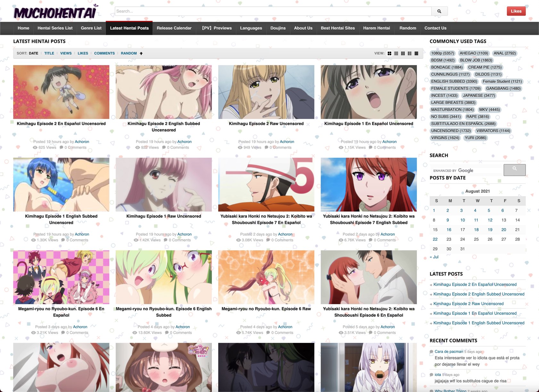This screenshot has width=539, height=392.
Task: Choose the detailed list view icon
Action: (410, 54)
